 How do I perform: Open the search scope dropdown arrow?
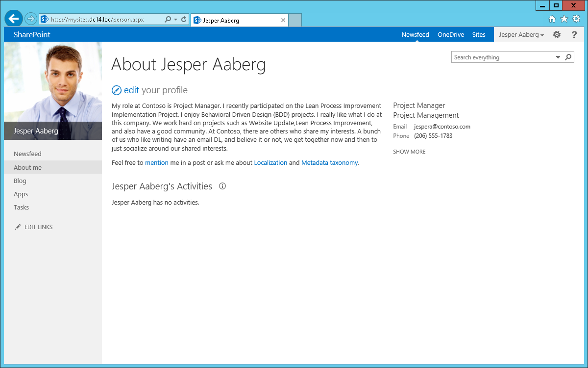558,57
